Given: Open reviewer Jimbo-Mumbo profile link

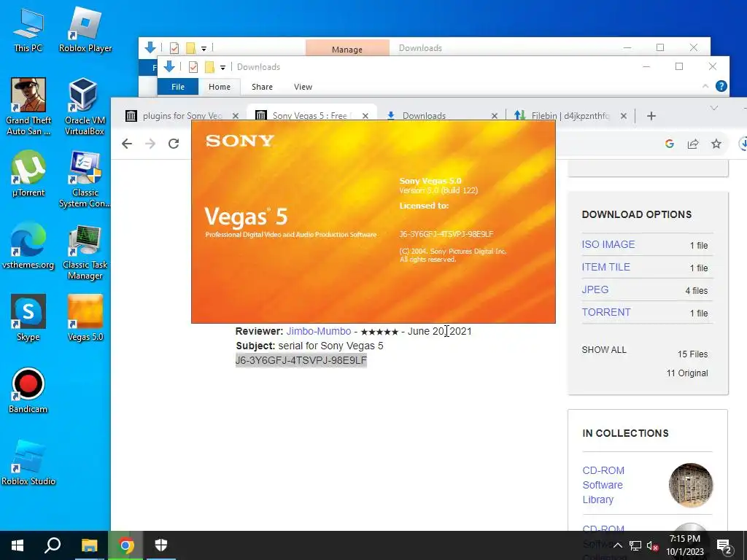Looking at the screenshot, I should pyautogui.click(x=318, y=331).
